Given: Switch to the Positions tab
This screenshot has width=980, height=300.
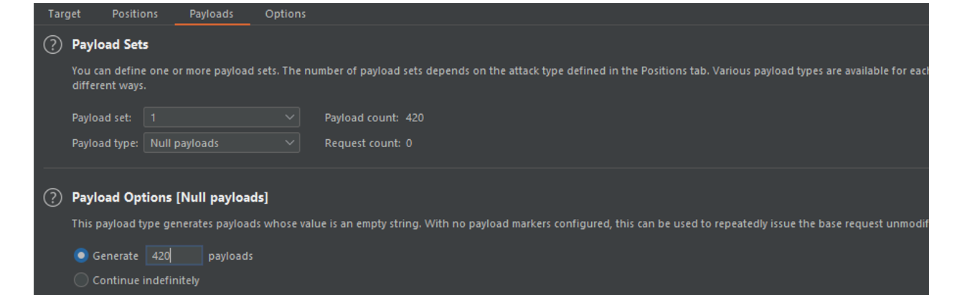Looking at the screenshot, I should [135, 14].
